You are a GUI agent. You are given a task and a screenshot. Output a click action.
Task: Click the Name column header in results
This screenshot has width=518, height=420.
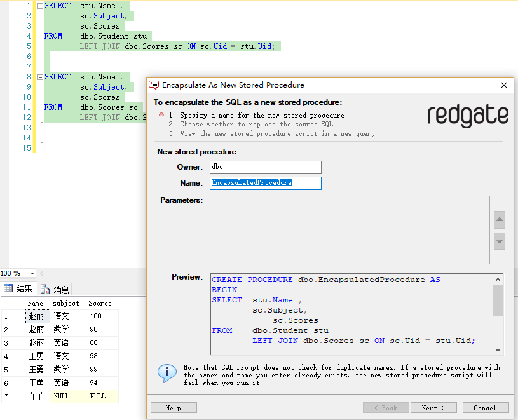coord(37,303)
